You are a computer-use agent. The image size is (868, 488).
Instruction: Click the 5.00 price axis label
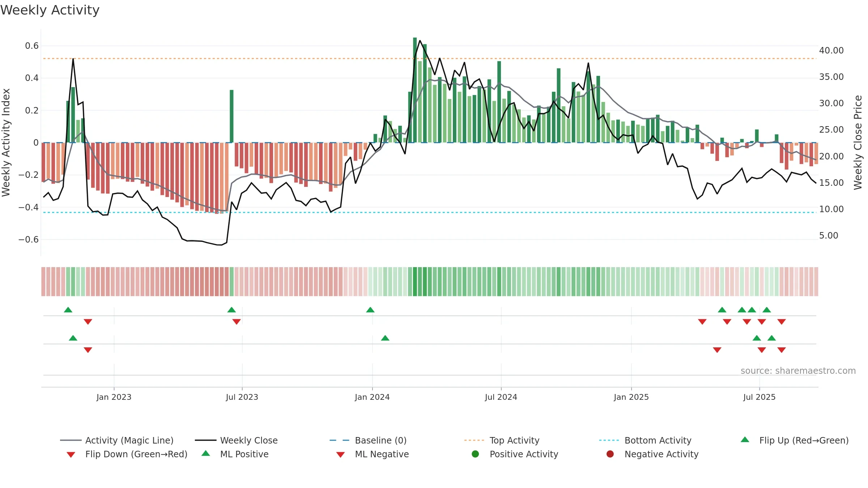point(829,235)
